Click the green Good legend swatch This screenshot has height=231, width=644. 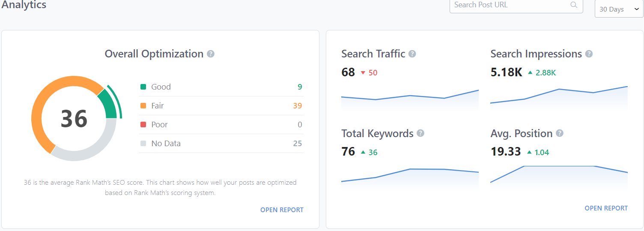pos(143,87)
